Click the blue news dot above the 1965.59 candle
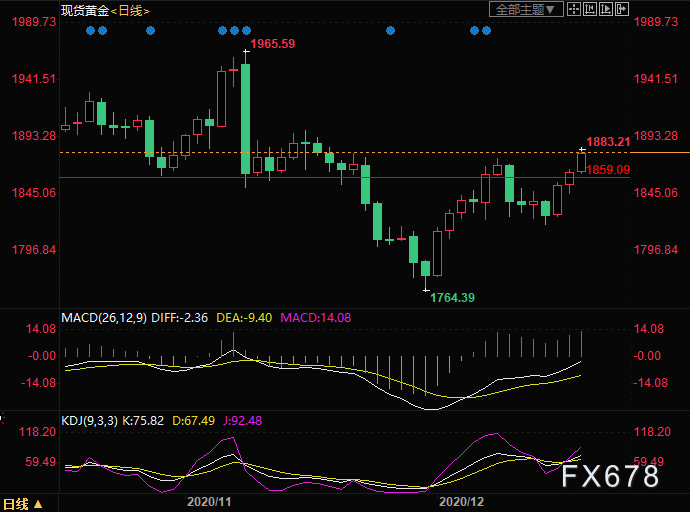 [x=246, y=30]
